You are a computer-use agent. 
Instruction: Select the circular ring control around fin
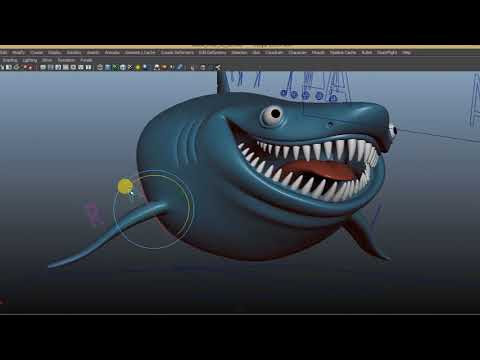[x=153, y=209]
